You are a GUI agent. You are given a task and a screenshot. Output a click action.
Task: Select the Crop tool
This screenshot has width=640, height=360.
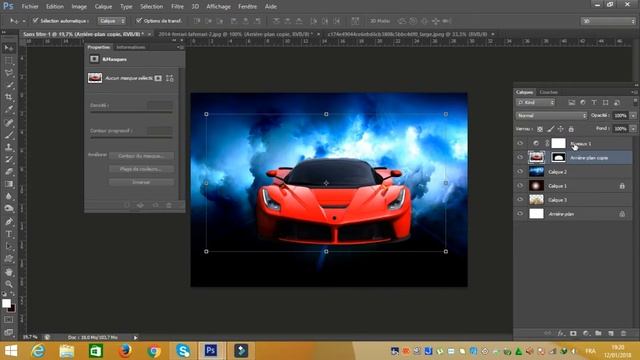[9, 98]
